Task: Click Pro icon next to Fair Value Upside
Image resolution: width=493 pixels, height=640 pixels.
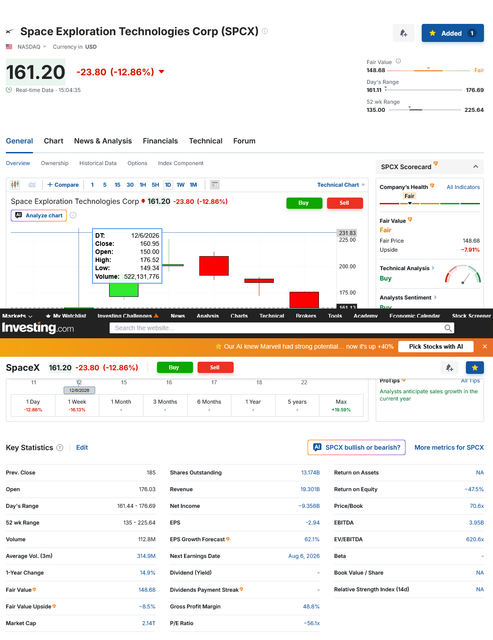Action: [54, 606]
